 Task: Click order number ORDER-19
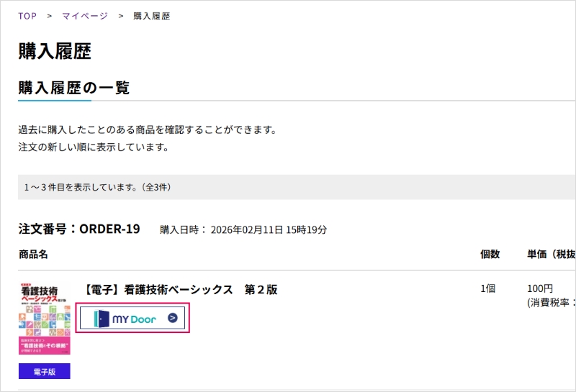pyautogui.click(x=109, y=229)
